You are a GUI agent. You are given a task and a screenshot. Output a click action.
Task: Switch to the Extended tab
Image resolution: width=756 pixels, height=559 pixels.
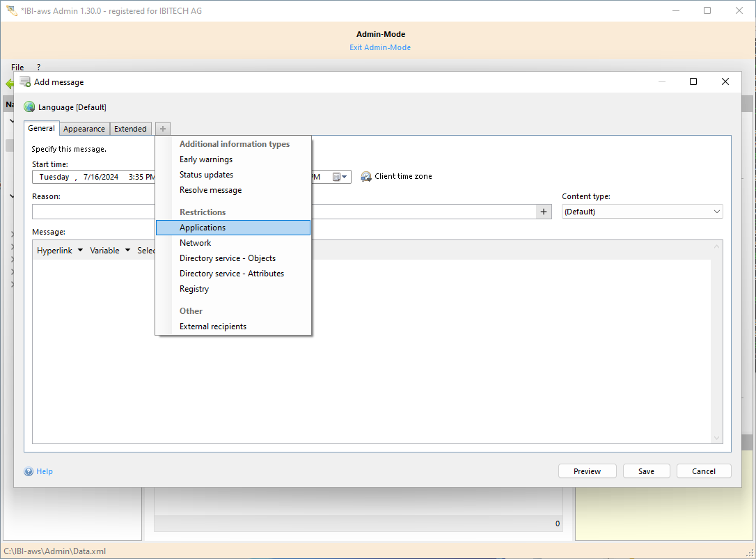[x=130, y=129]
